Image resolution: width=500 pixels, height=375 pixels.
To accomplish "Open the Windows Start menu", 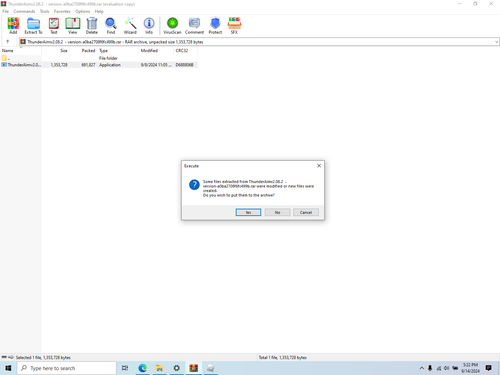I will [8, 368].
